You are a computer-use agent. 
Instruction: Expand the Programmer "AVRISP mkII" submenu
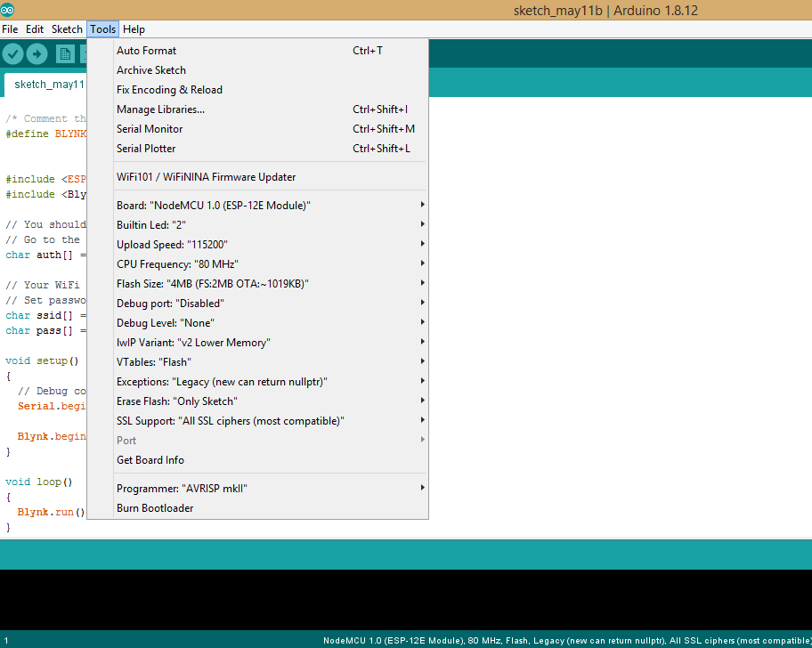click(x=257, y=490)
